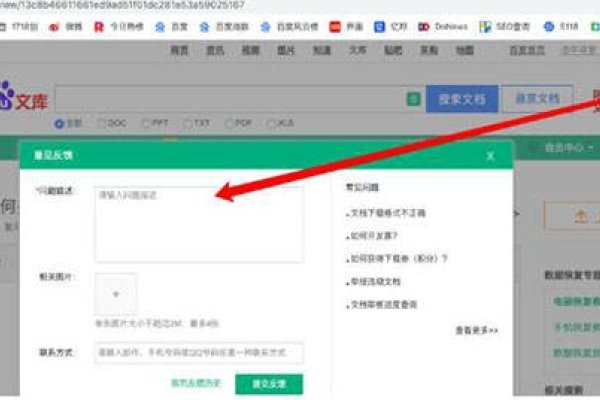Select the PPT radio button

click(x=145, y=123)
